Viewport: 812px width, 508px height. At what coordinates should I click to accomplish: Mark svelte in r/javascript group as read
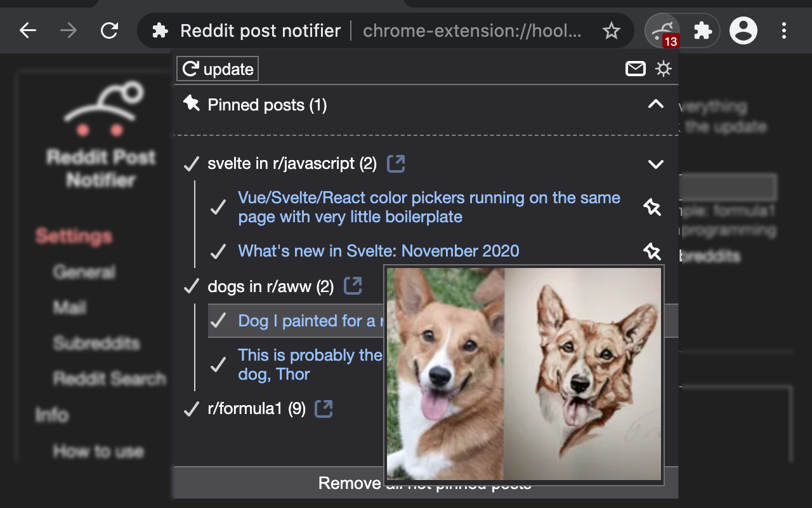(x=190, y=163)
